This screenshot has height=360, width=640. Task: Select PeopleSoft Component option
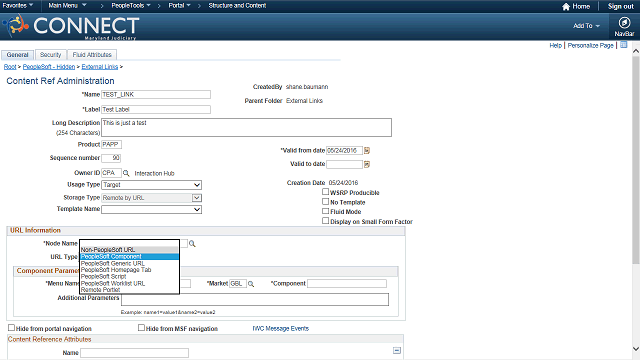pos(129,257)
